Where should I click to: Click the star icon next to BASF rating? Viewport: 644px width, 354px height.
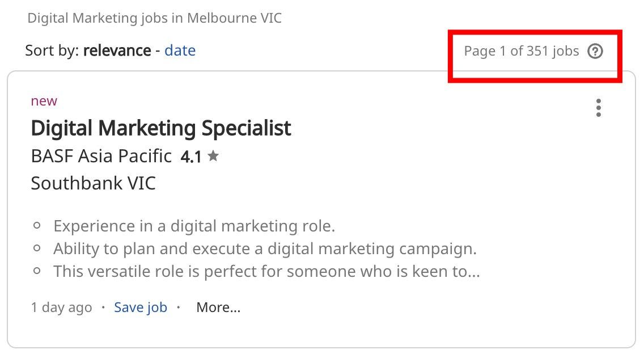[x=214, y=156]
